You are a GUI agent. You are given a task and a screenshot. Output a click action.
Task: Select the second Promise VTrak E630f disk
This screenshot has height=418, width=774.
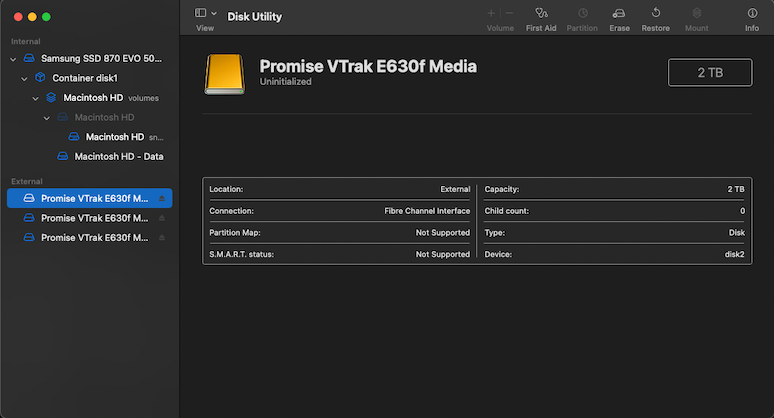[90, 218]
